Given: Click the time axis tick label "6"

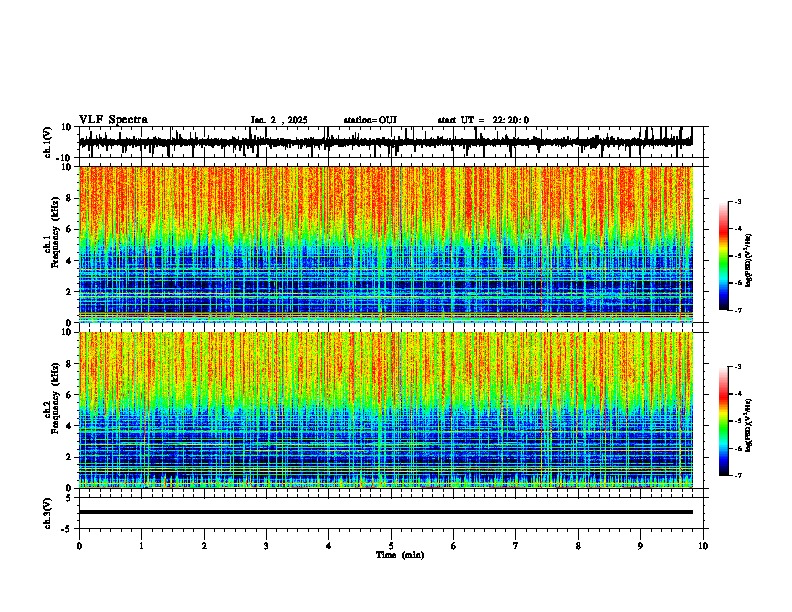Looking at the screenshot, I should (x=454, y=546).
